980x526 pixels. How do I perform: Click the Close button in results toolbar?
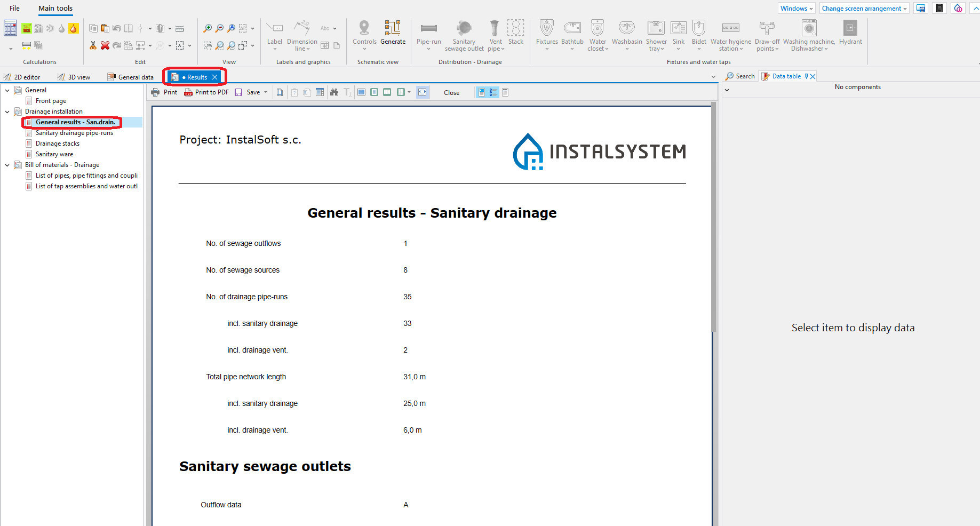451,92
